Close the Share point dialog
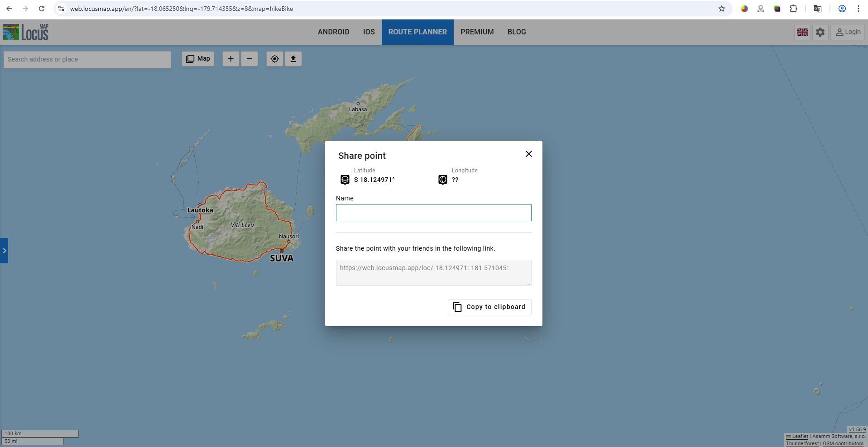Viewport: 868px width, 447px height. [x=528, y=154]
